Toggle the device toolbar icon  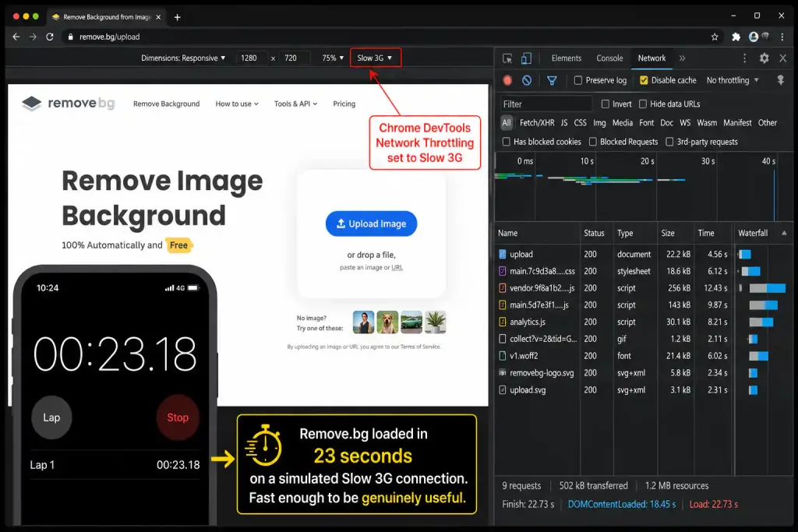point(526,58)
